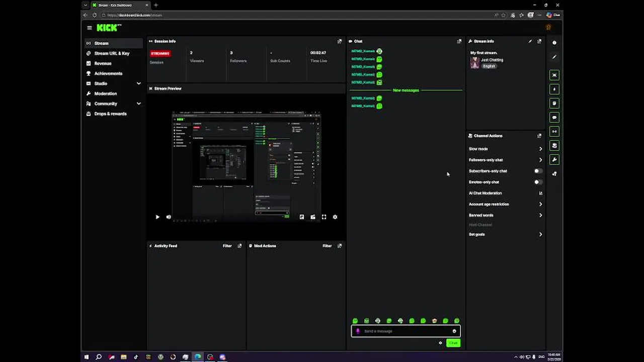Click the pencil icon in right toolbar
Image resolution: width=644 pixels, height=362 pixels.
tap(554, 57)
